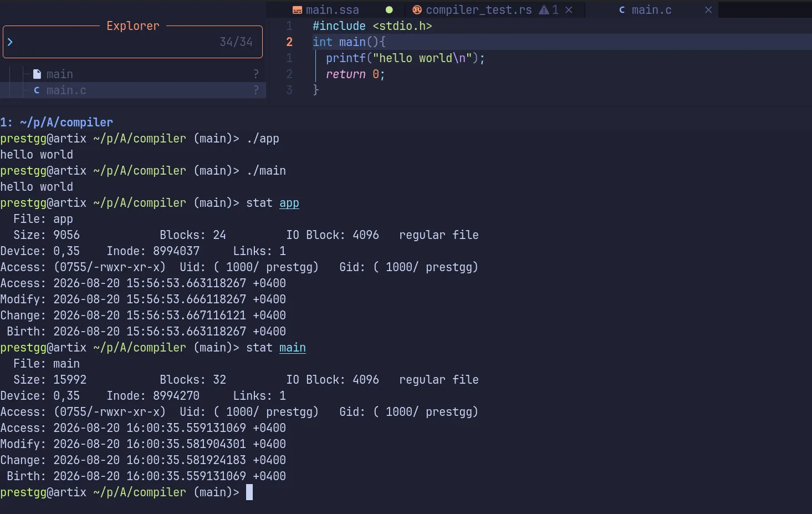Place cursor on #include <stdio.h> line
The height and width of the screenshot is (514, 812).
coord(372,26)
